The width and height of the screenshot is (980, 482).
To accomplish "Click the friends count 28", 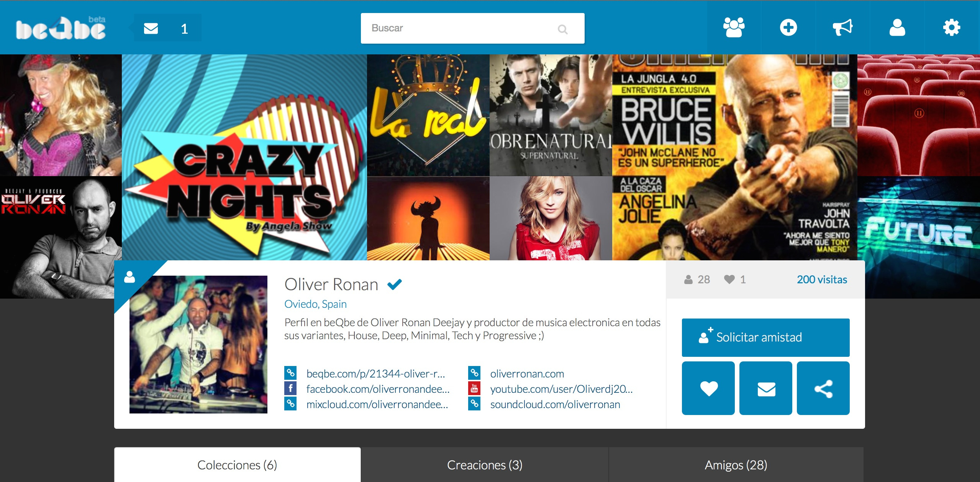I will (x=697, y=279).
